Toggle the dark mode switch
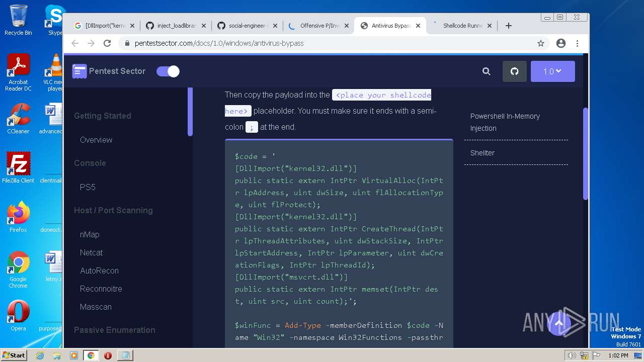 pos(168,71)
